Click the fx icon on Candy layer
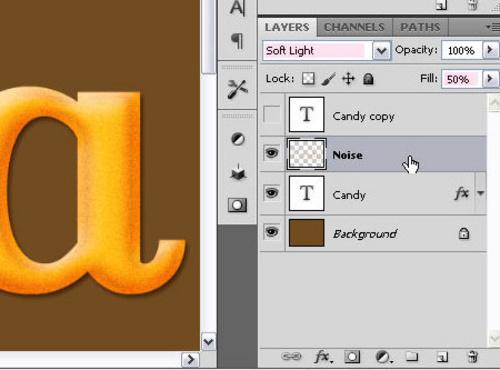Viewport: 500px width, 370px height. point(462,193)
